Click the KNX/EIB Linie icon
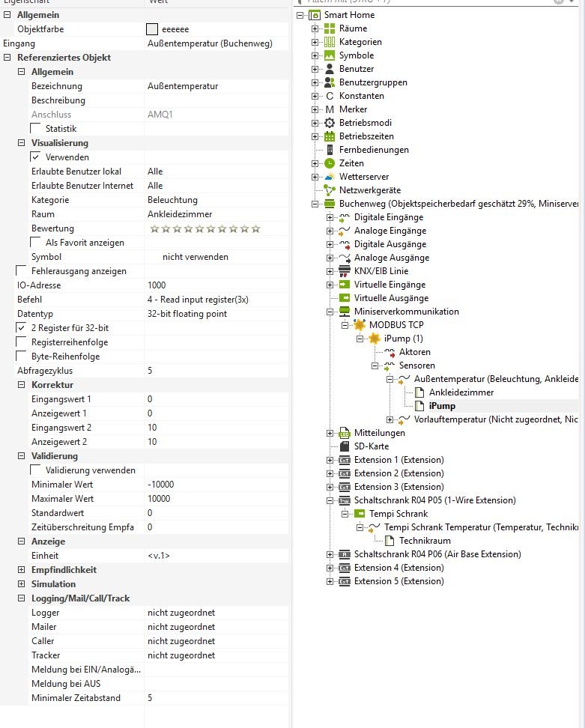The image size is (585, 728). click(344, 270)
